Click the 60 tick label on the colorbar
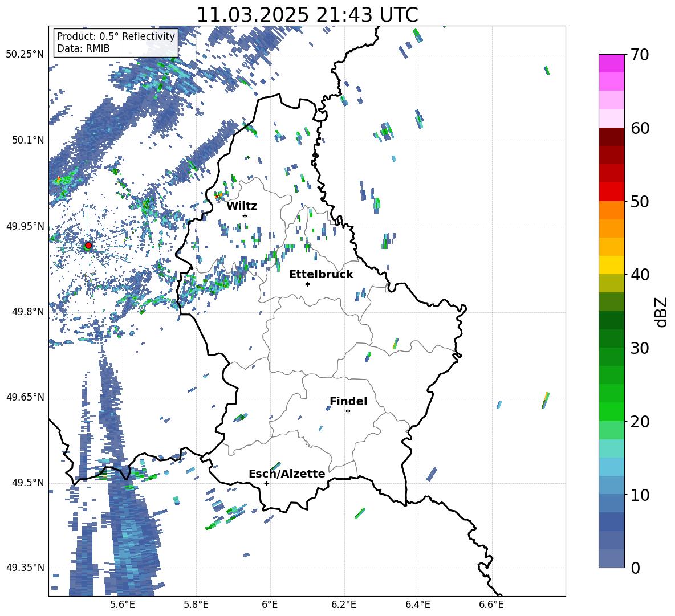 click(640, 128)
